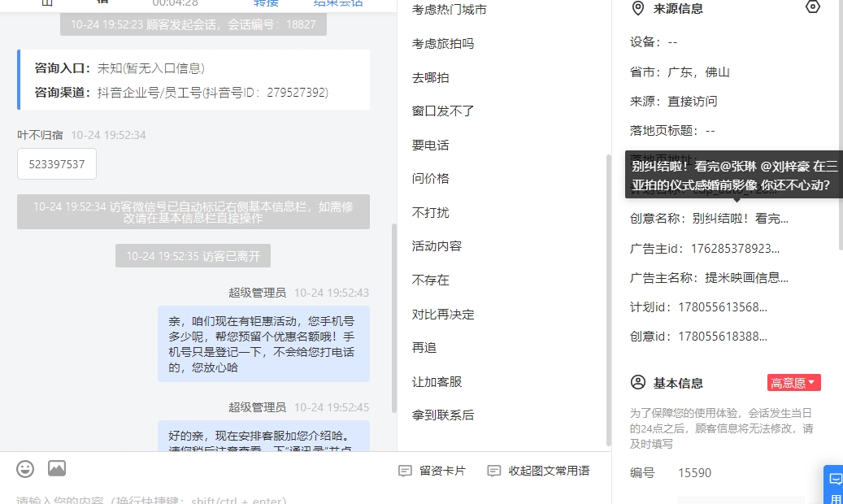Click the 广告主名称 提米映画信息 entry
The width and height of the screenshot is (843, 504).
pyautogui.click(x=709, y=277)
